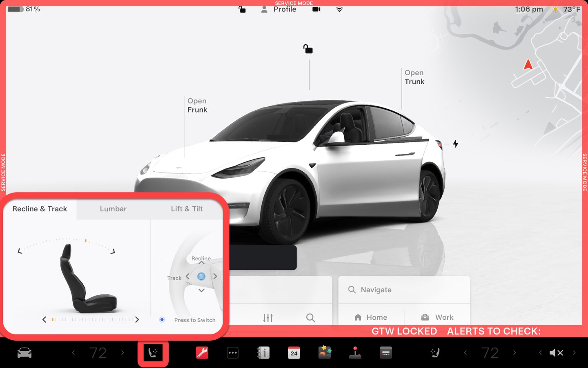
Task: Unmute the volume speaker icon
Action: (x=556, y=352)
